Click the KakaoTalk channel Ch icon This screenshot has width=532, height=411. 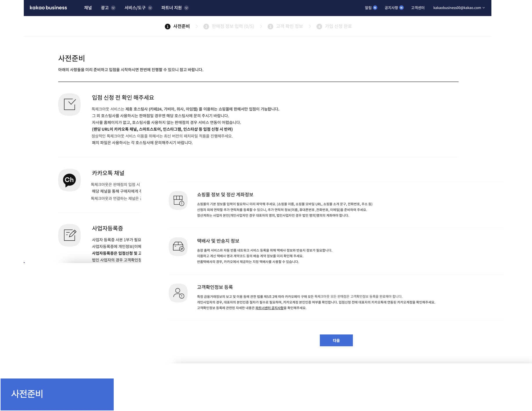coord(70,180)
